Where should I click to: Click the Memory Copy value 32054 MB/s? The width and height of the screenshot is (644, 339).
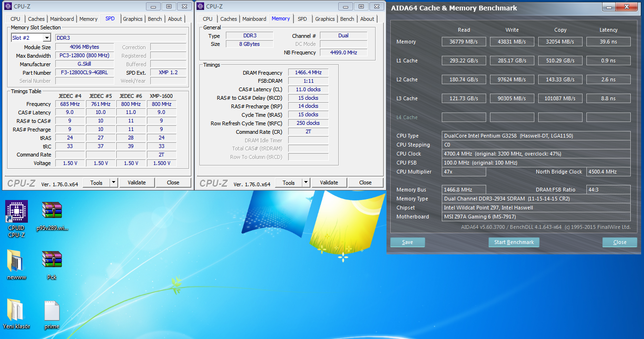[x=560, y=42]
